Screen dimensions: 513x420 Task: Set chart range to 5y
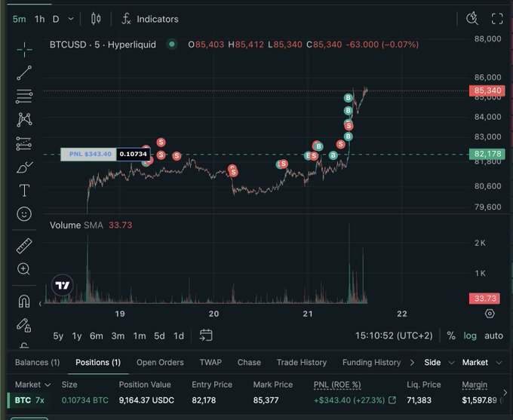click(58, 336)
